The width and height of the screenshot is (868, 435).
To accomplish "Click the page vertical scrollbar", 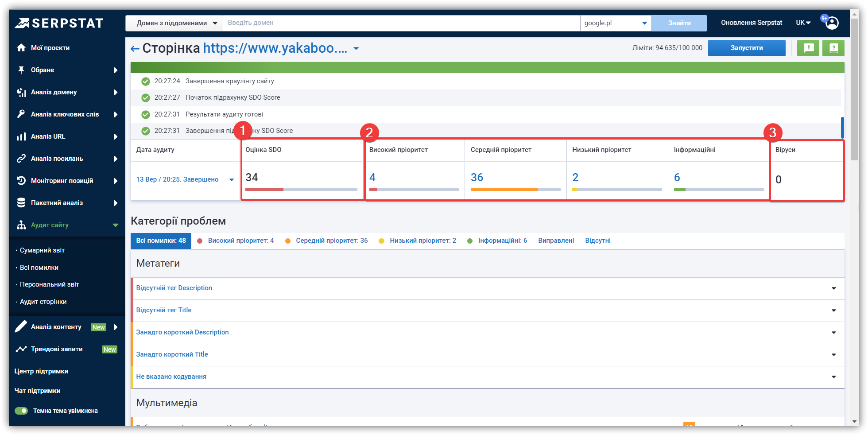I will pos(855,89).
